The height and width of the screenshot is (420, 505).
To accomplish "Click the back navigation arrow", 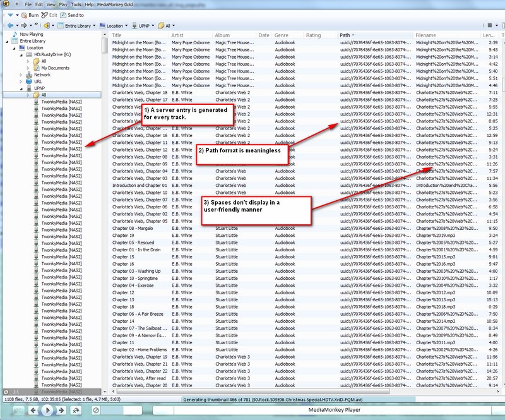I will tap(9, 26).
